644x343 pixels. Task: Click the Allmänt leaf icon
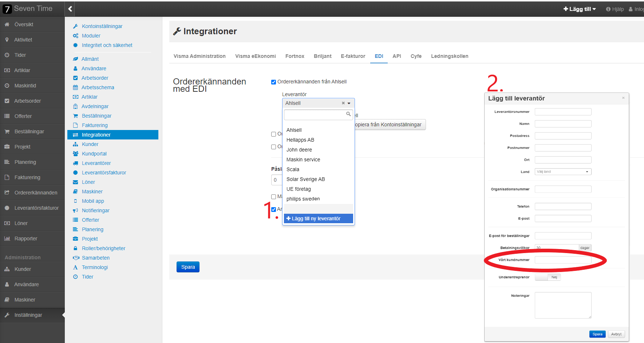(x=75, y=59)
